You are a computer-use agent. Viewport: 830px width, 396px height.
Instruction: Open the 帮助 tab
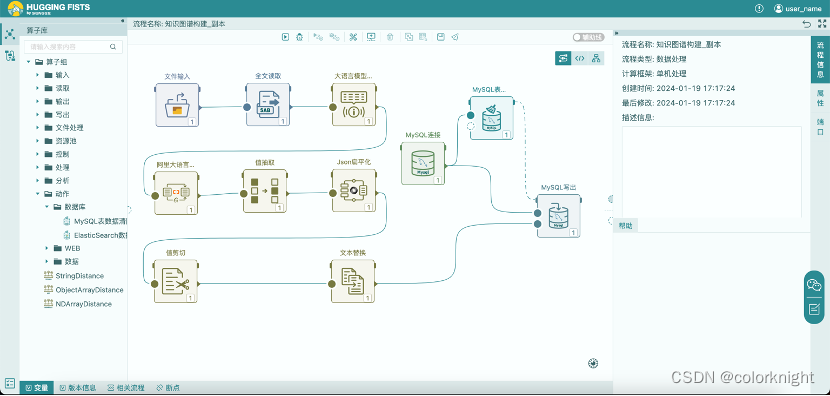pos(626,226)
